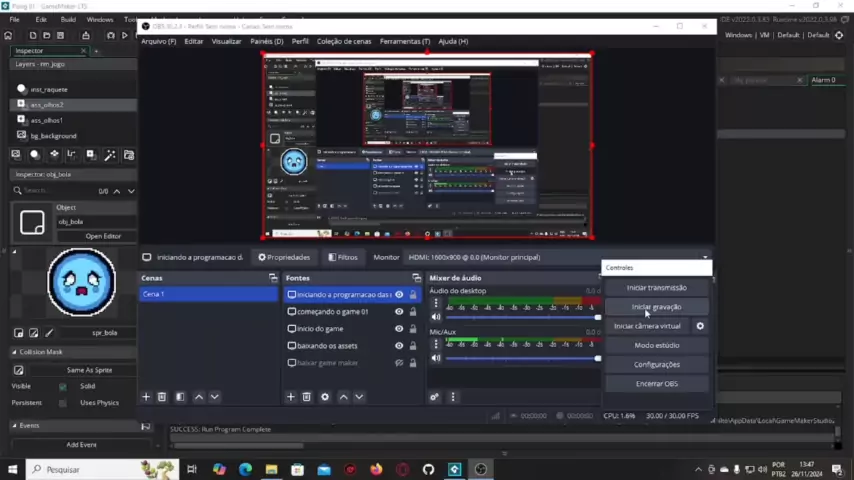Open virtual camera settings gear

700,326
